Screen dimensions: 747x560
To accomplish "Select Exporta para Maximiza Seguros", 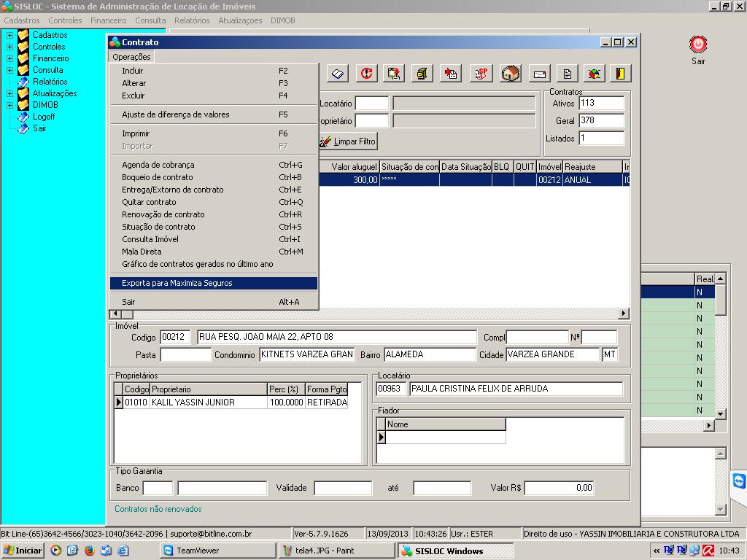I will pos(214,283).
